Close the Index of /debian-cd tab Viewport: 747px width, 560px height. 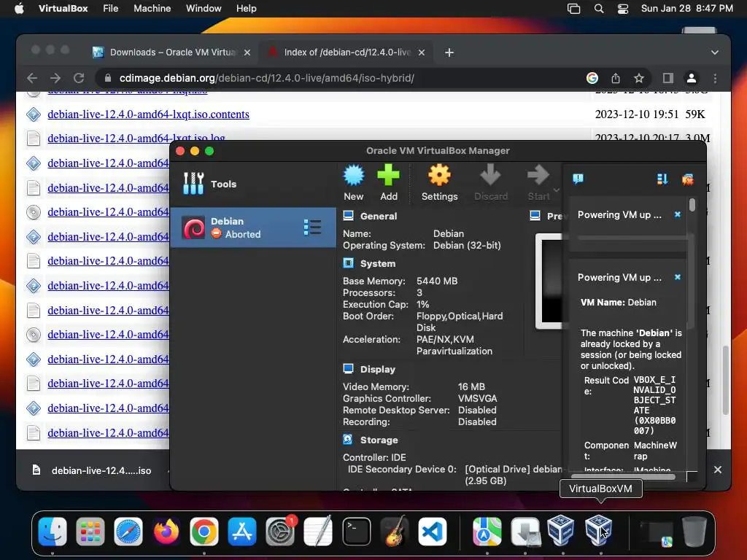(422, 52)
